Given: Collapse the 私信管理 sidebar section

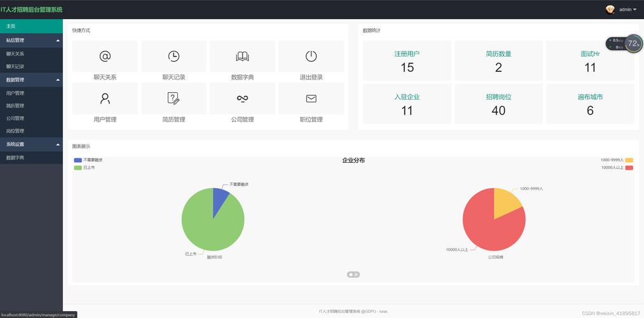Looking at the screenshot, I should (32, 40).
